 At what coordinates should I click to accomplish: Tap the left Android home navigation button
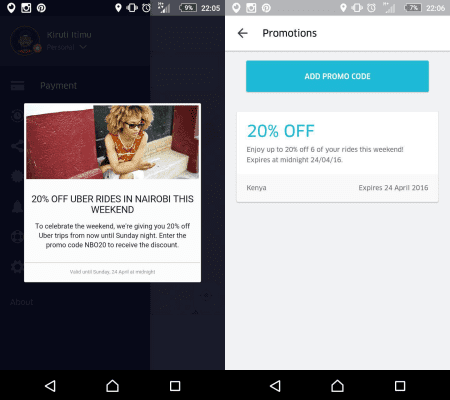(x=112, y=386)
